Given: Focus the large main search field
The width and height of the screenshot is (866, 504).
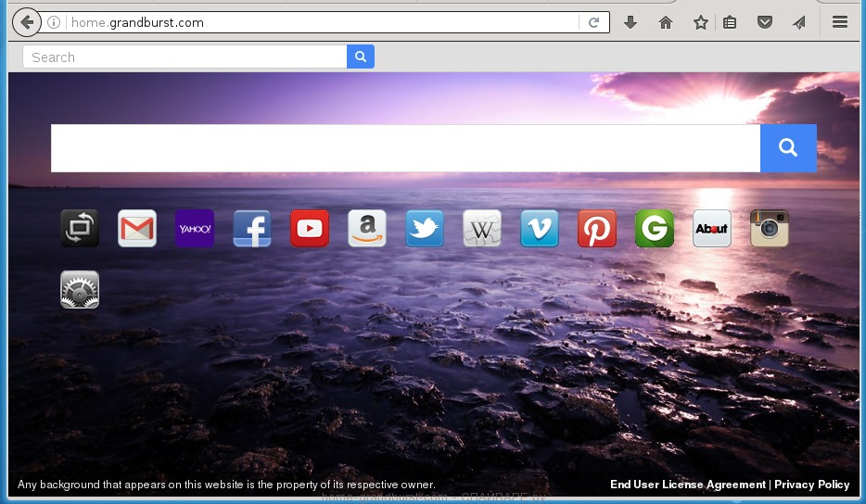Looking at the screenshot, I should (405, 148).
